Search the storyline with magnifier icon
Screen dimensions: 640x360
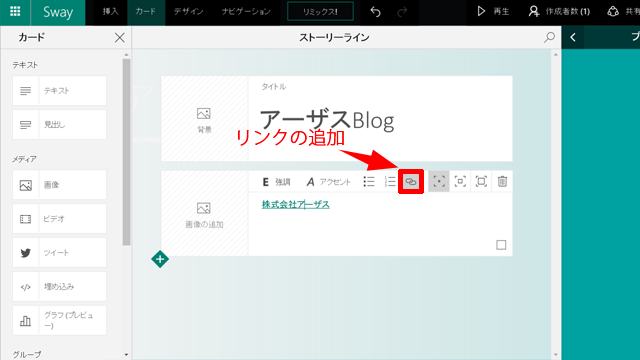tap(549, 38)
